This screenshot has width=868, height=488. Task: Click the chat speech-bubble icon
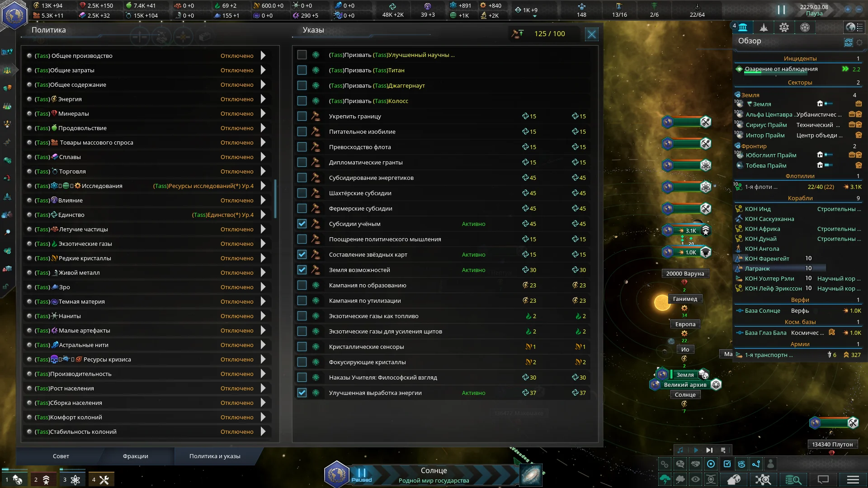(x=823, y=479)
